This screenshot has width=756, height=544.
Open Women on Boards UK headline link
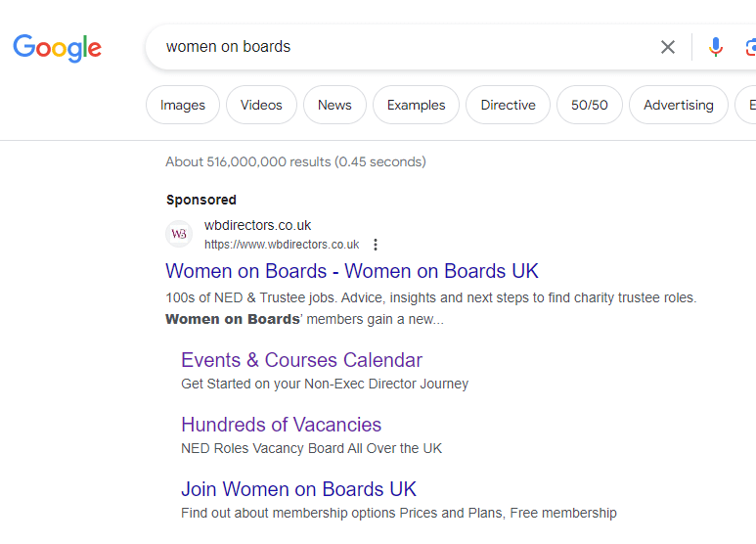[352, 271]
